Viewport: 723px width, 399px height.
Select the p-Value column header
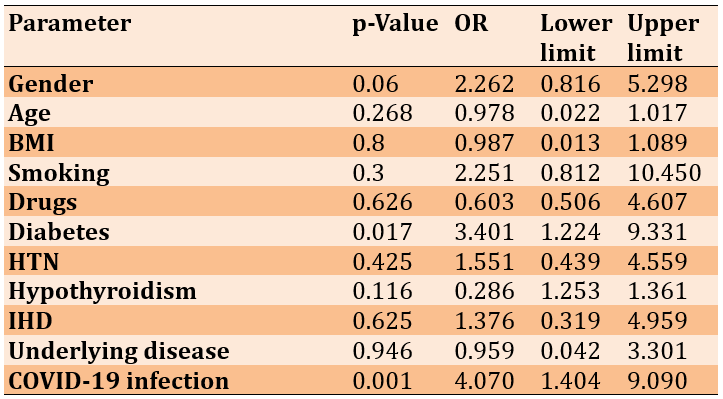(x=396, y=23)
